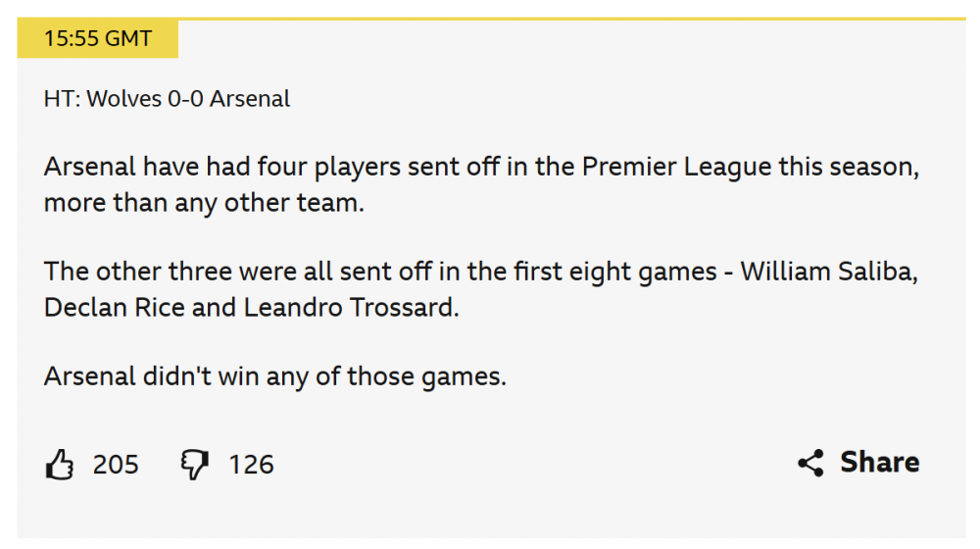Click the thumbs up like icon
The width and height of the screenshot is (980, 549).
pos(60,464)
